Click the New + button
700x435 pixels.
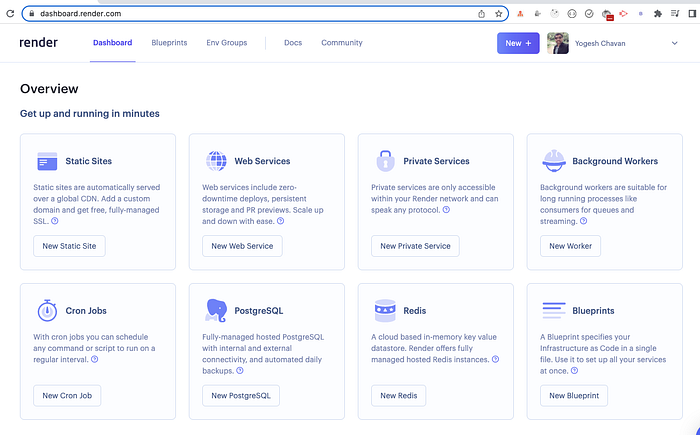click(x=518, y=43)
